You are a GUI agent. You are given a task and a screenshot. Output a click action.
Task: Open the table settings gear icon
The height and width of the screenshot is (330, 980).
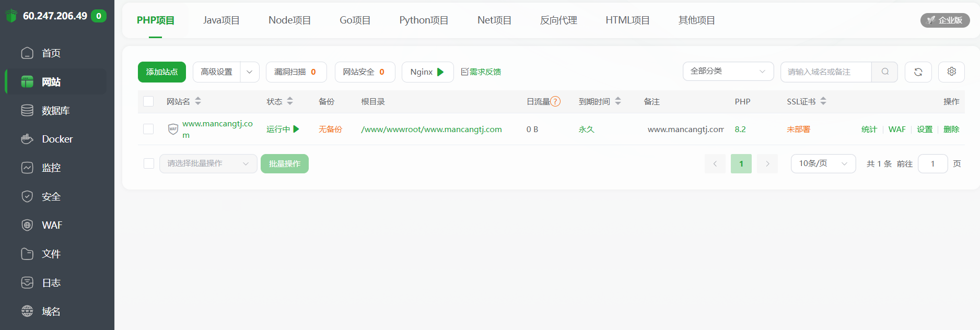(951, 72)
